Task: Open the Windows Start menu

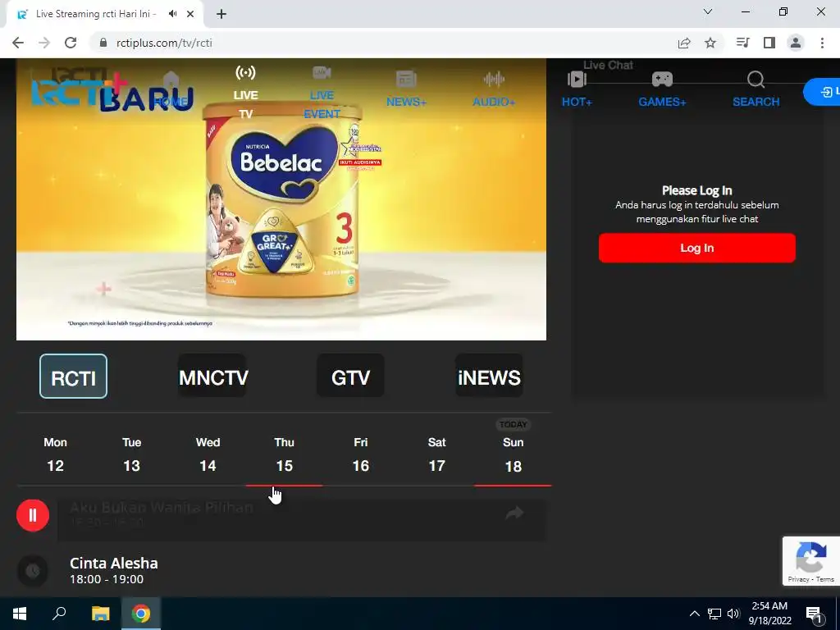Action: pos(20,614)
